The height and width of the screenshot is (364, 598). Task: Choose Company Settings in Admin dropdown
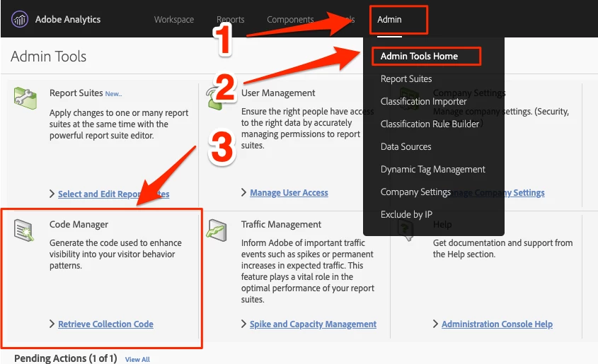pyautogui.click(x=415, y=192)
